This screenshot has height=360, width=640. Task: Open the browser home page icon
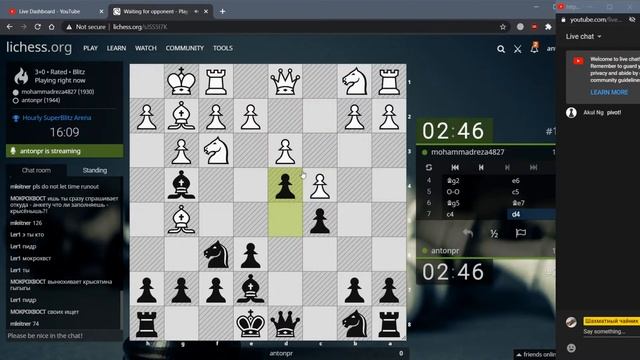coord(51,27)
